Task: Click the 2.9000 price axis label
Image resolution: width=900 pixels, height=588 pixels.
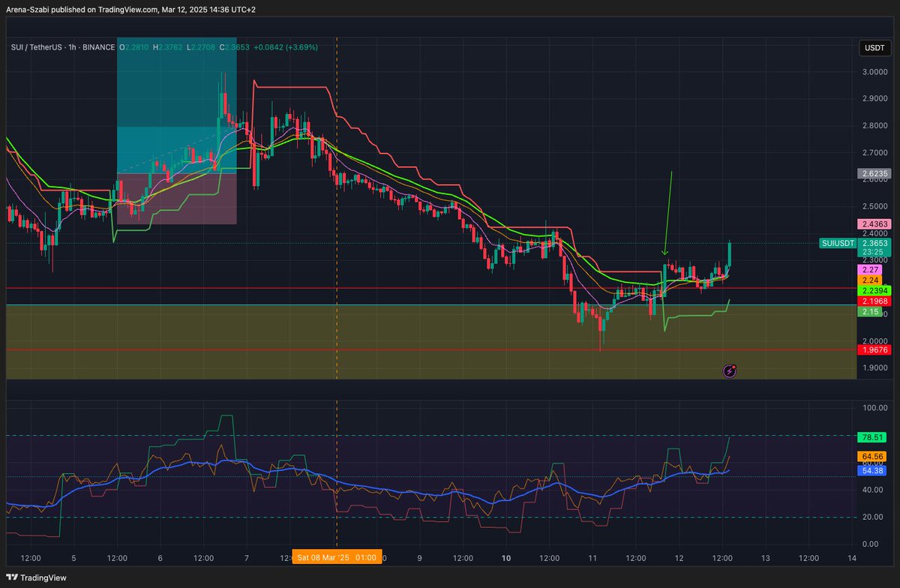Action: pyautogui.click(x=875, y=99)
